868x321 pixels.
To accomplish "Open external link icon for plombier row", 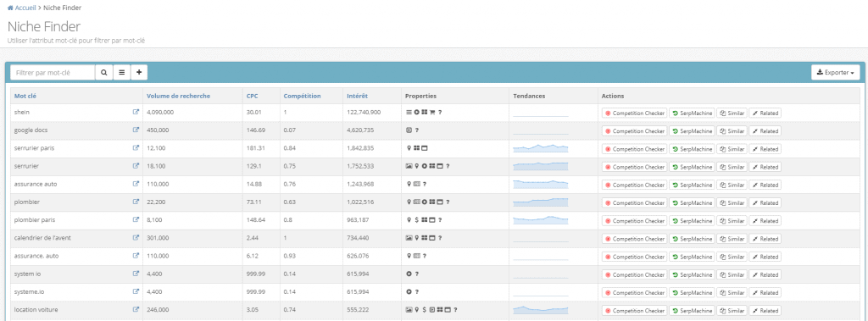I will point(136,202).
